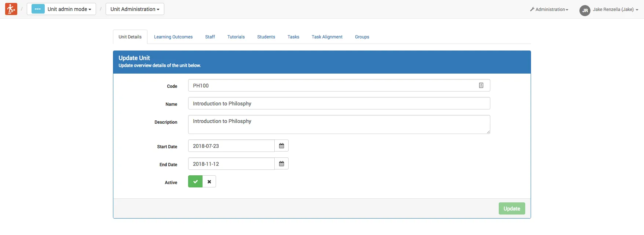
Task: Click the Doubtfire logo icon
Action: (11, 9)
